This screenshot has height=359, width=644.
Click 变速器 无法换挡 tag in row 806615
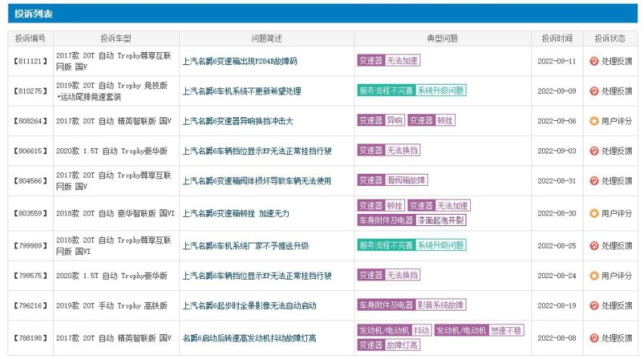(x=389, y=150)
